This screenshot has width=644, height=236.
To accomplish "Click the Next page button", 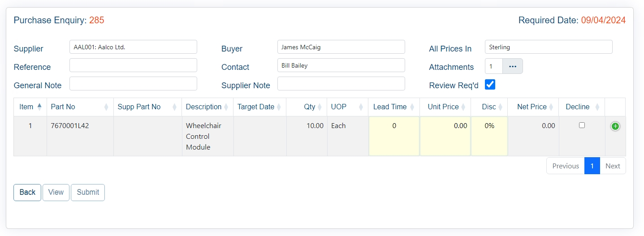I will tap(613, 166).
